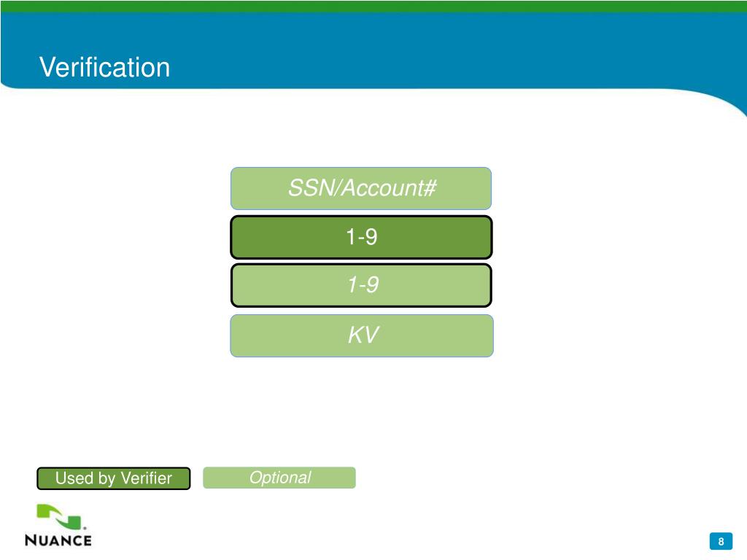Click the Optional legend box

coord(279,478)
